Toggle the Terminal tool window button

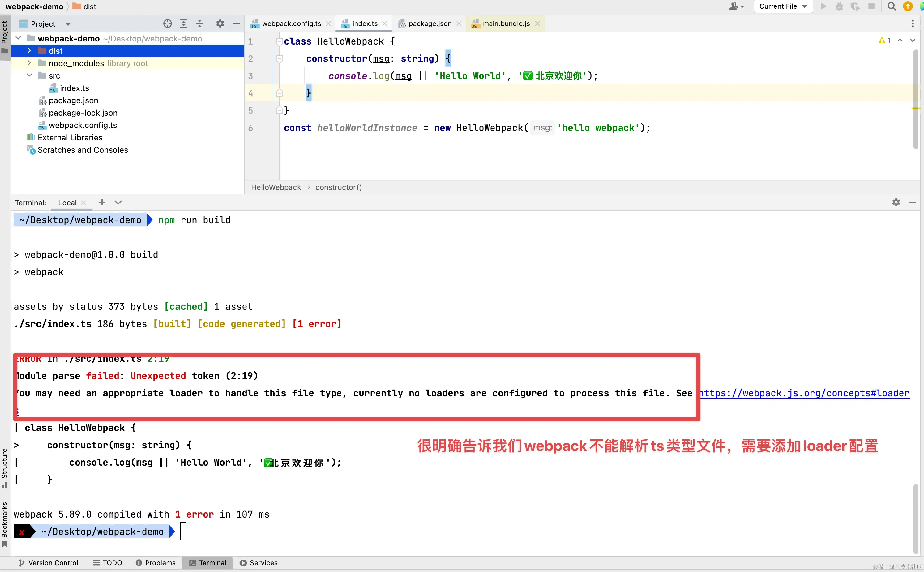[x=207, y=563]
